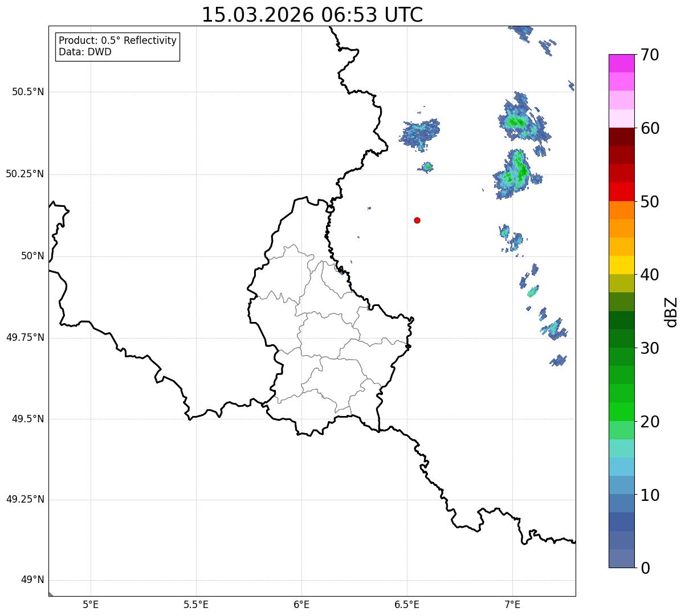Click the 'dBZ' colorbar axis label

point(671,312)
